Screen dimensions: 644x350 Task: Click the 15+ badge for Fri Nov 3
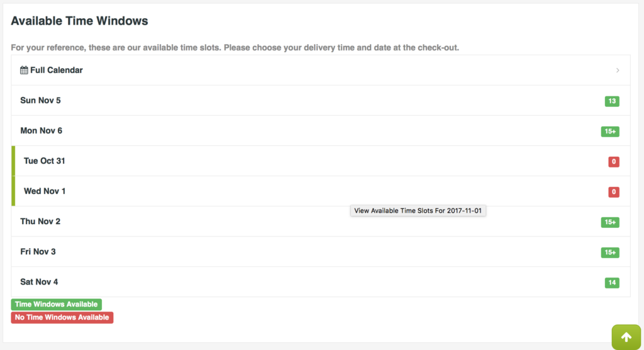tap(610, 252)
